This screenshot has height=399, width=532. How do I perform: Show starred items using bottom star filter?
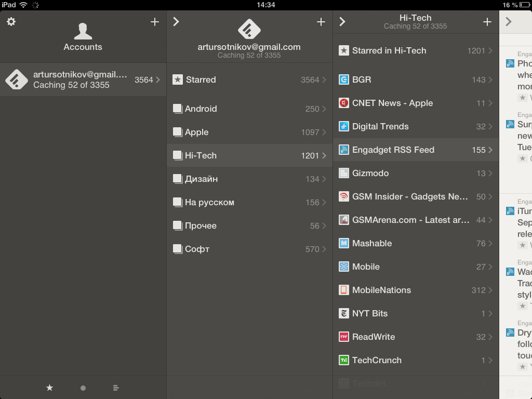(49, 388)
